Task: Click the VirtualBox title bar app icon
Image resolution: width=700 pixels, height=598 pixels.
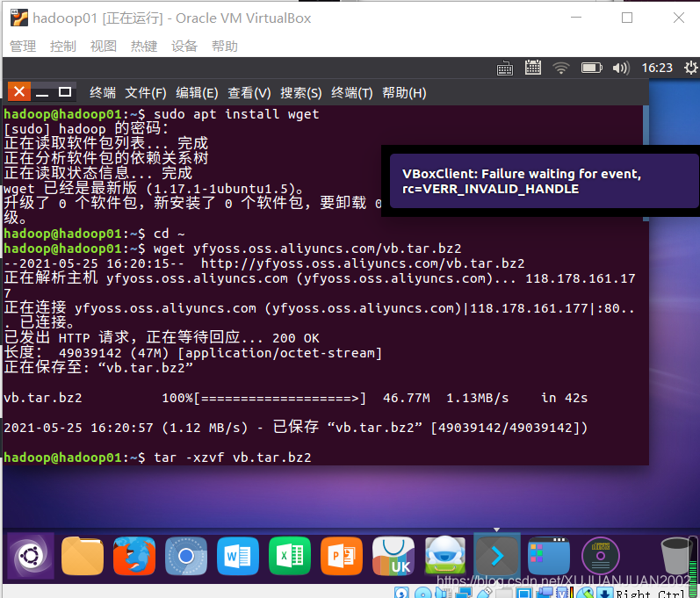Action: [x=19, y=18]
